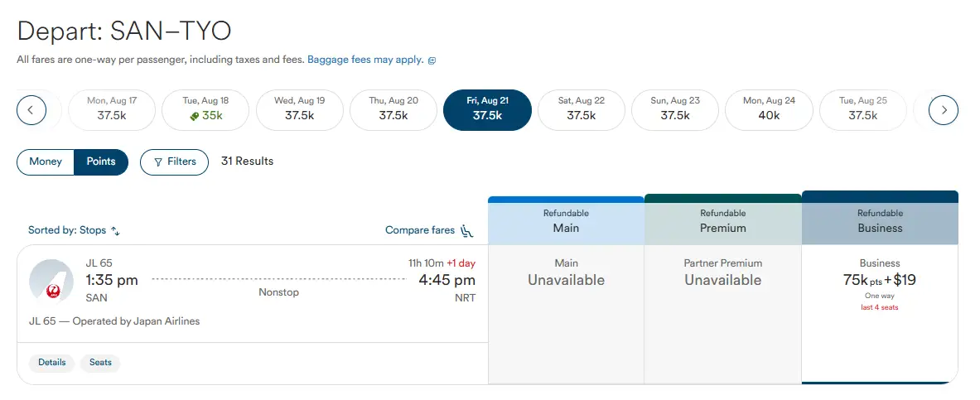
Task: Open the Compare fares link
Action: click(x=420, y=230)
